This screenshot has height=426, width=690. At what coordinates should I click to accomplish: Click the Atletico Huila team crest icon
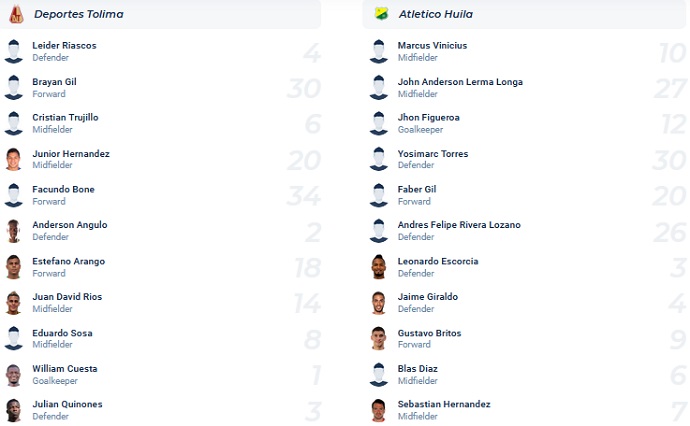point(379,14)
